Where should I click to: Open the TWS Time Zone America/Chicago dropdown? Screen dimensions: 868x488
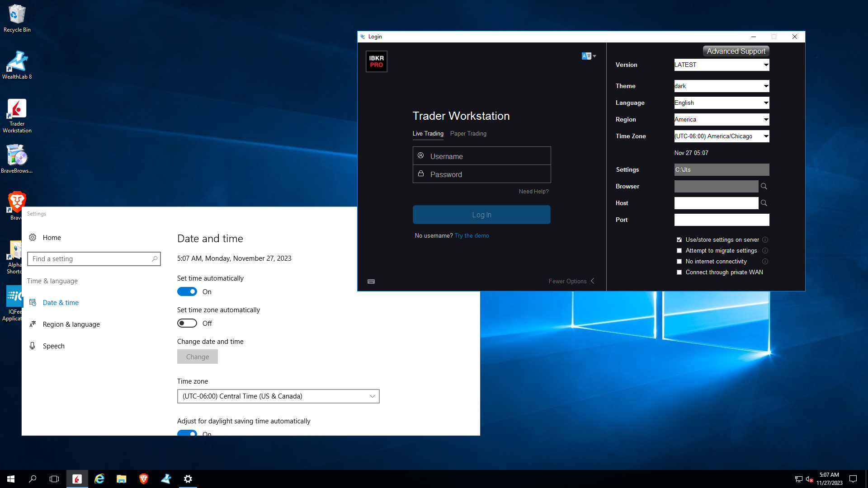[722, 136]
